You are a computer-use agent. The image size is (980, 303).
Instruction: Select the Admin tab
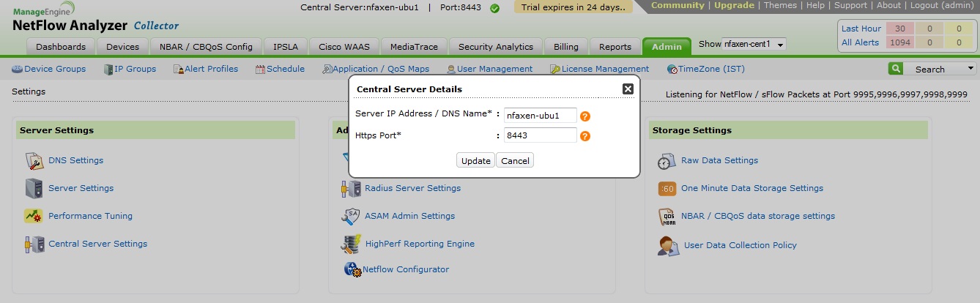pyautogui.click(x=667, y=47)
